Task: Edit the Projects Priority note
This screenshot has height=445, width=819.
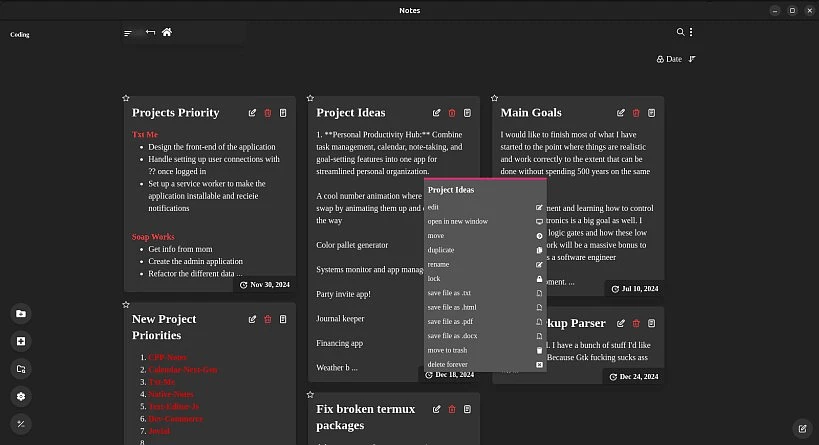Action: click(x=252, y=113)
